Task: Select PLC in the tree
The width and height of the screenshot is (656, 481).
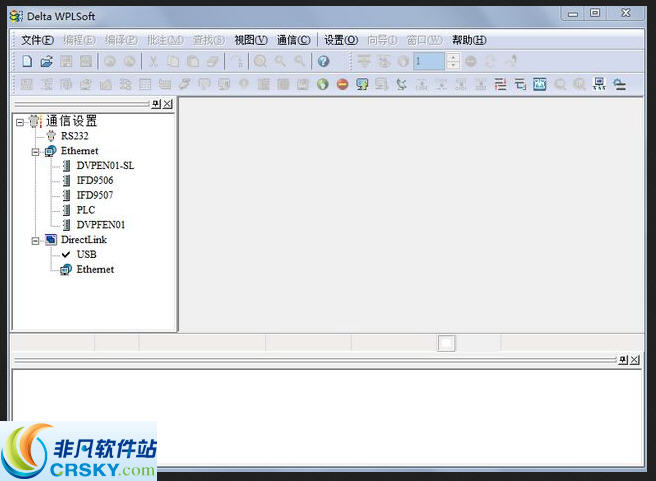Action: pos(86,210)
